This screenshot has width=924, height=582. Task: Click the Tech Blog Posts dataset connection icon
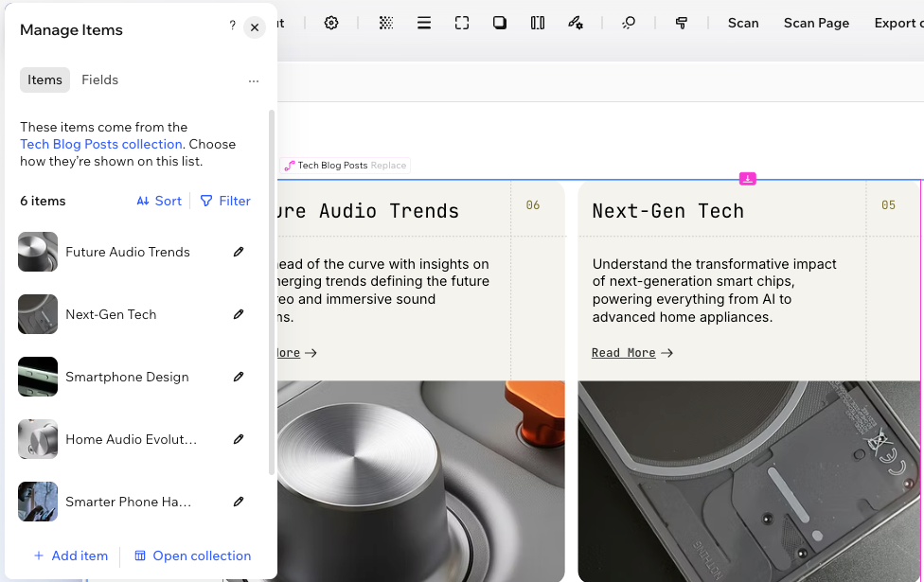tap(290, 166)
